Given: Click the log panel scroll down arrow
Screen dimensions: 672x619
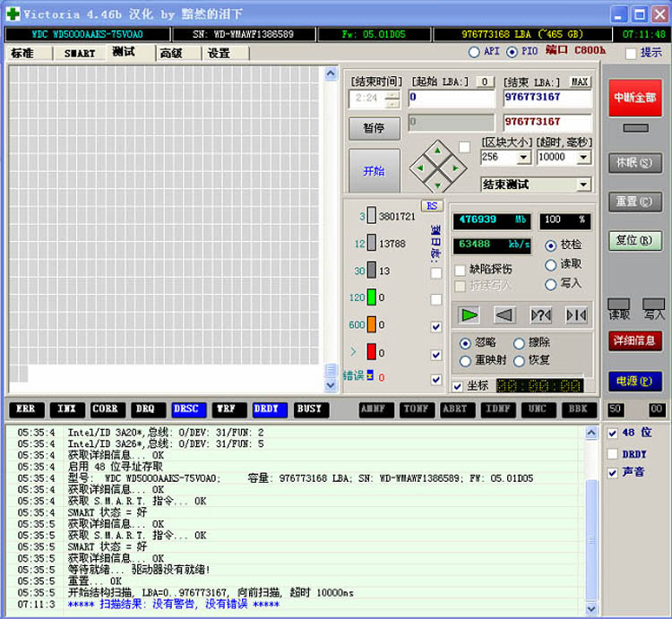Looking at the screenshot, I should click(x=591, y=608).
